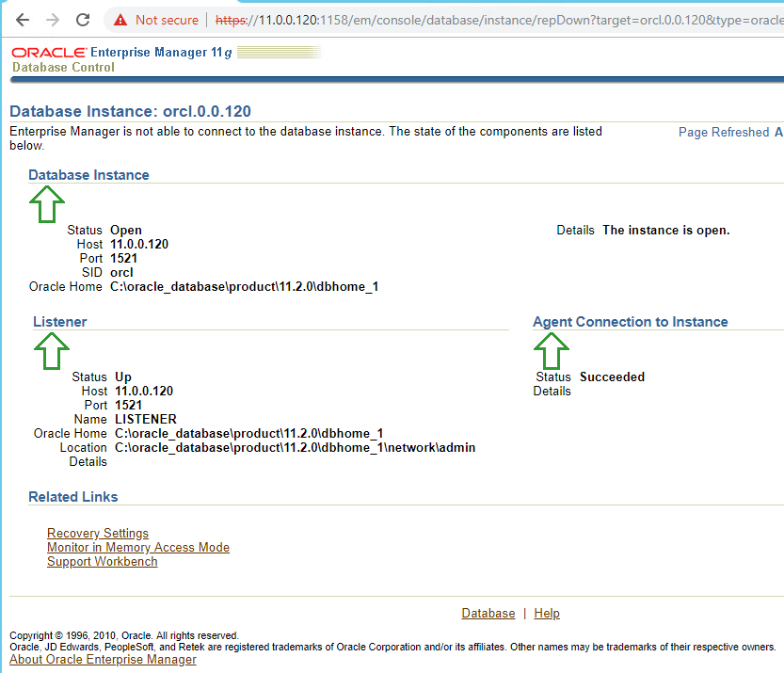Click the Oracle copyright notice line
784x673 pixels.
[x=124, y=635]
